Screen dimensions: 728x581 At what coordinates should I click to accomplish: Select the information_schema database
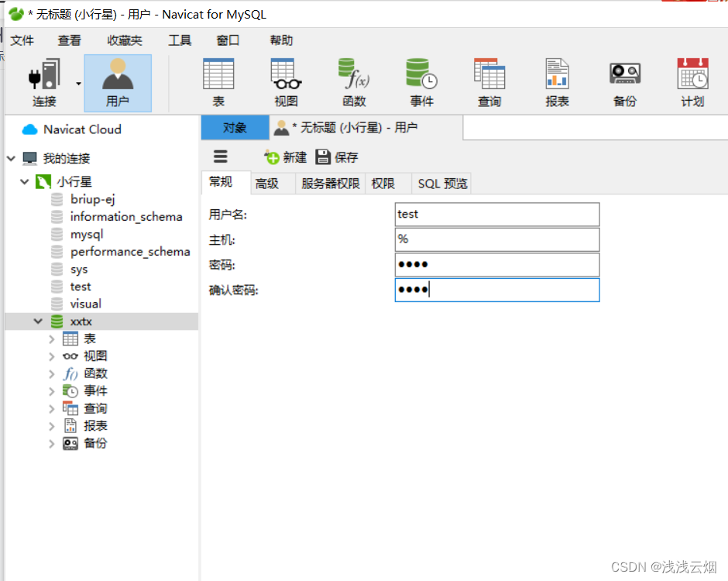click(x=126, y=217)
